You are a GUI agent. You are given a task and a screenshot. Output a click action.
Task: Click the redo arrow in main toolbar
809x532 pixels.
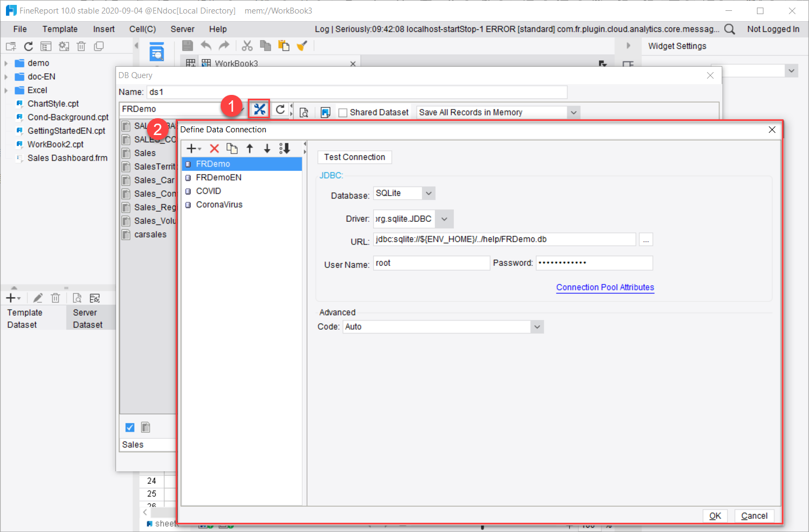[224, 46]
